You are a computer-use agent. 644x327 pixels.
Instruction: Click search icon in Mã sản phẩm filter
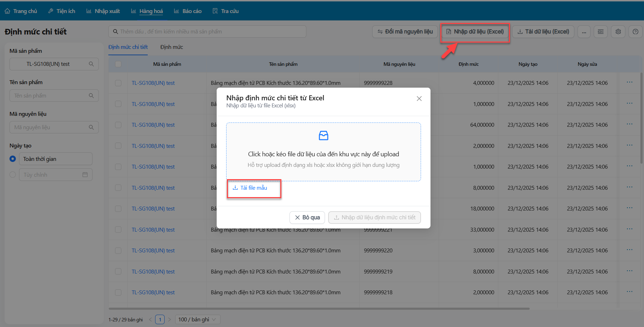pos(91,64)
